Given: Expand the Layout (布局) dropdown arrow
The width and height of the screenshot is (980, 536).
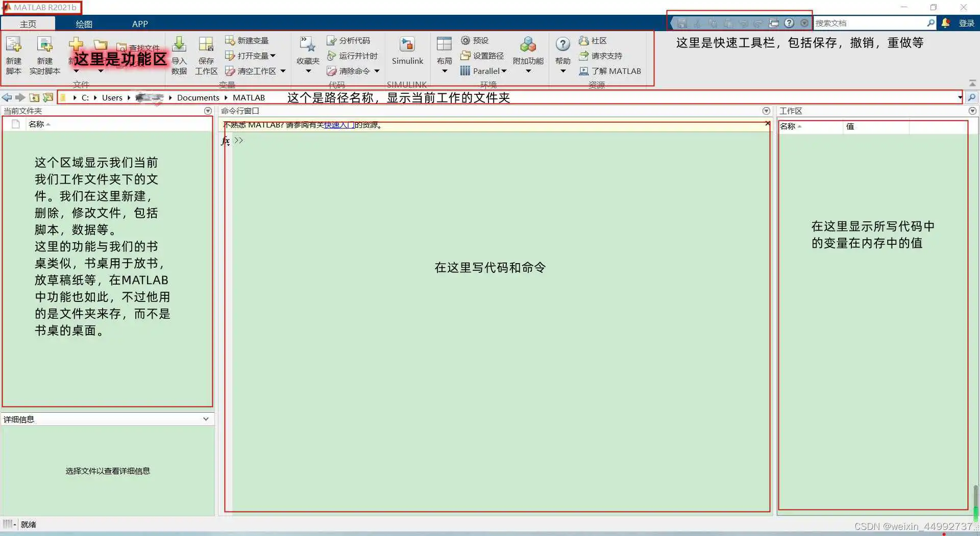Looking at the screenshot, I should point(444,71).
